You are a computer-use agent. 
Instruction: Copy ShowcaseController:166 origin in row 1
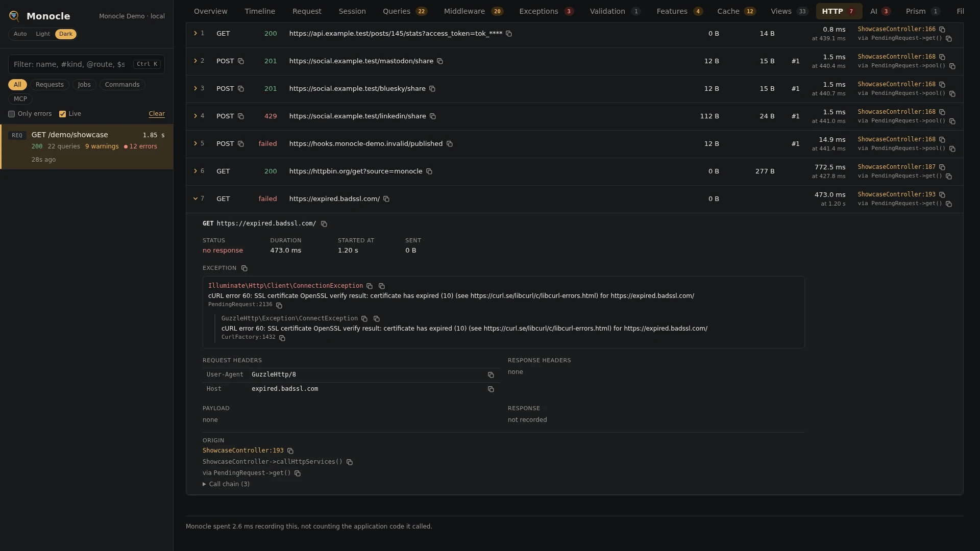pyautogui.click(x=942, y=30)
